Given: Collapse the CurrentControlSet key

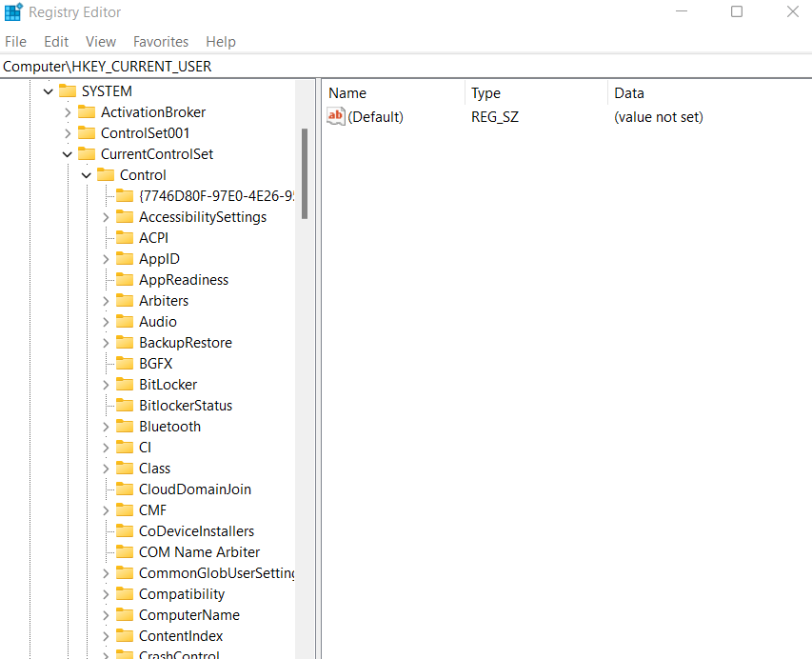Looking at the screenshot, I should [68, 154].
